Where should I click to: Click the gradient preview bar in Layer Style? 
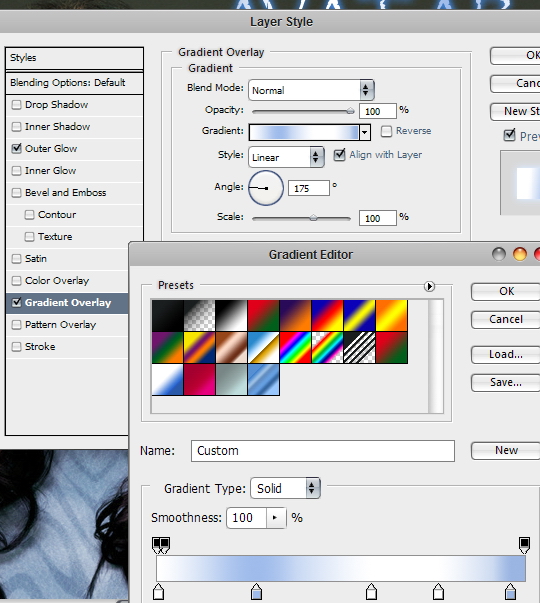(304, 132)
